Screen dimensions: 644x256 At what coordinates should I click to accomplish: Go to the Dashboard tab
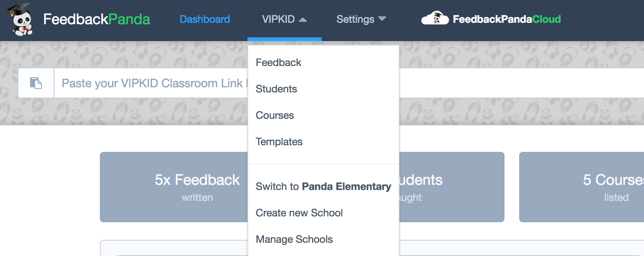tap(205, 19)
